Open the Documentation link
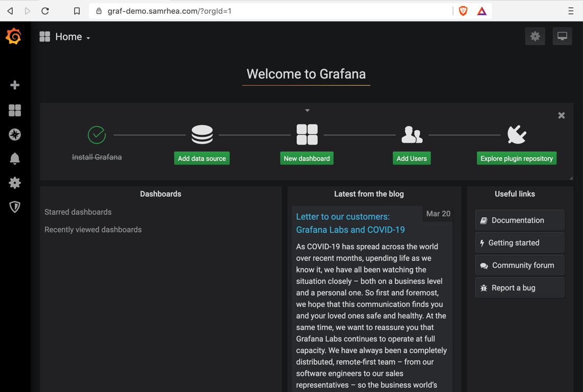Image resolution: width=583 pixels, height=392 pixels. (520, 220)
